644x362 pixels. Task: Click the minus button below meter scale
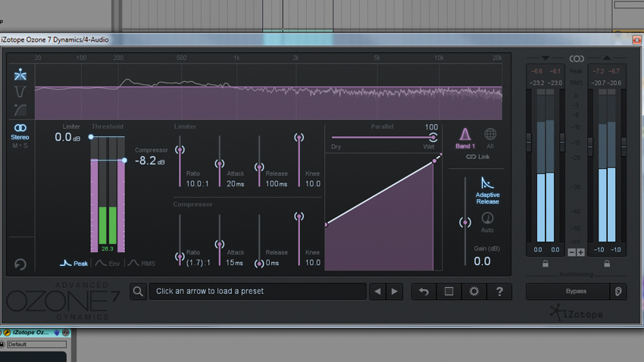tap(572, 252)
